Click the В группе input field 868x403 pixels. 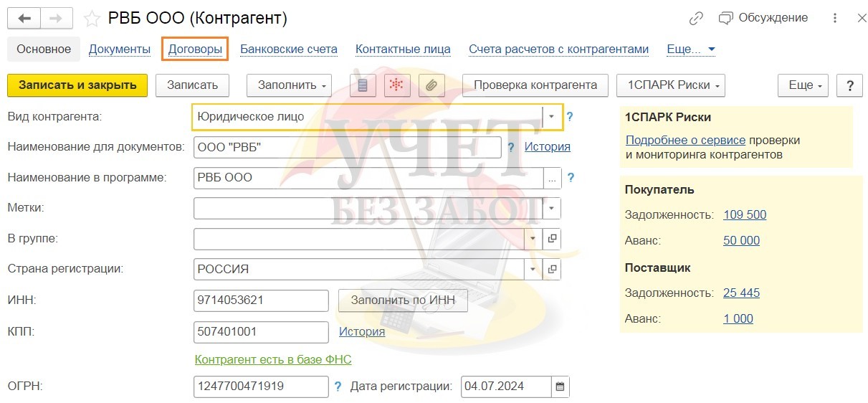click(359, 239)
